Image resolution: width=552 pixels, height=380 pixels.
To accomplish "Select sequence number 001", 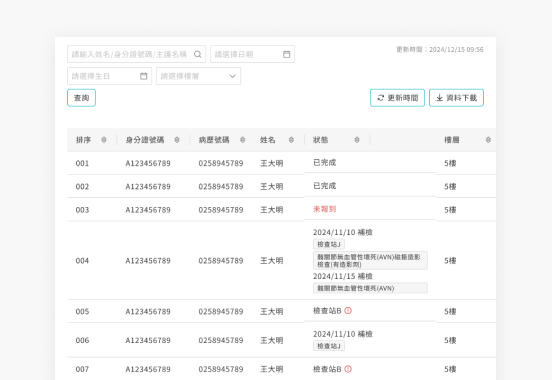I will pos(82,163).
